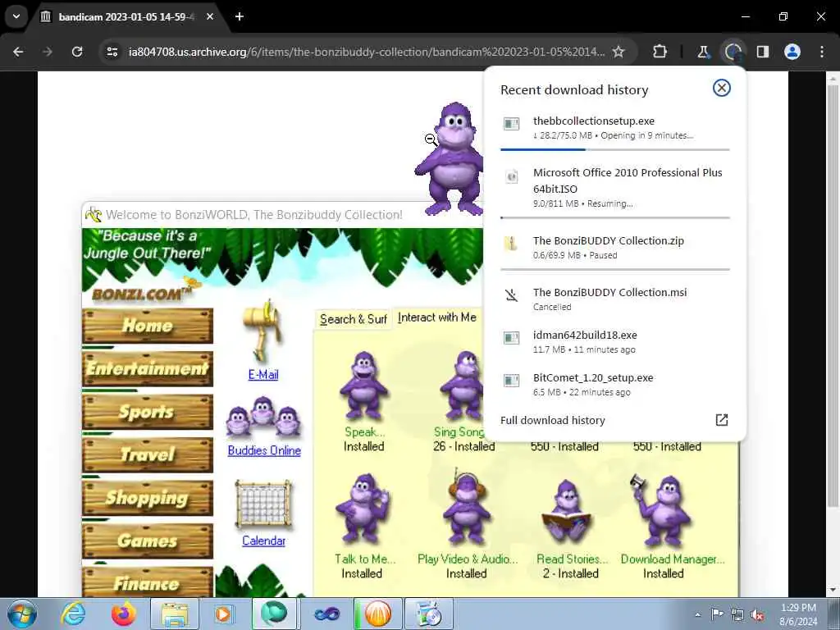840x630 pixels.
Task: Open the Finance wooden sign
Action: point(148,582)
